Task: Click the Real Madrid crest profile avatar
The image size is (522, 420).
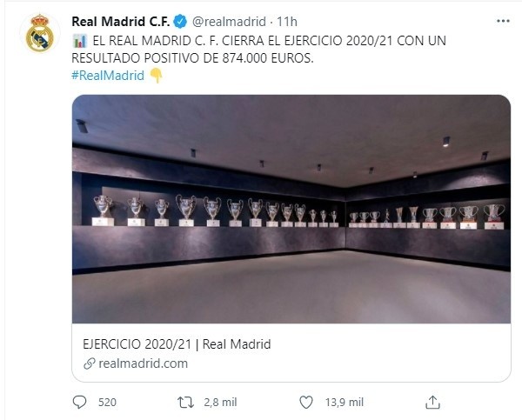Action: point(40,33)
